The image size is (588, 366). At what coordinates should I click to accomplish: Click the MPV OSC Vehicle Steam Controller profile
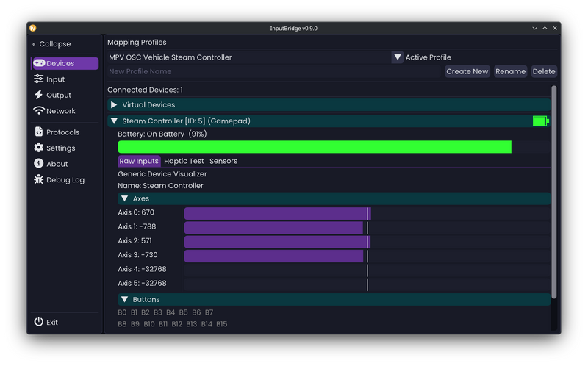point(171,57)
